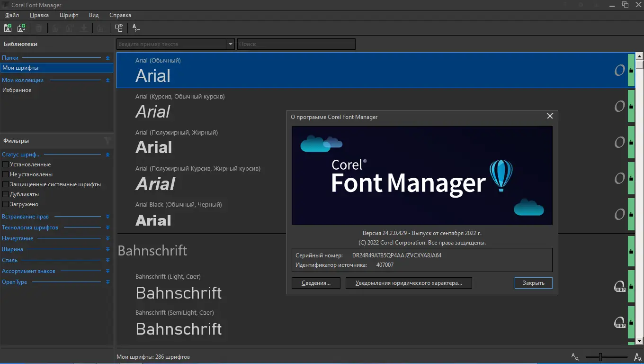Click the Add Folder toolbar icon
Screen dimensions: 644x364
click(8, 28)
